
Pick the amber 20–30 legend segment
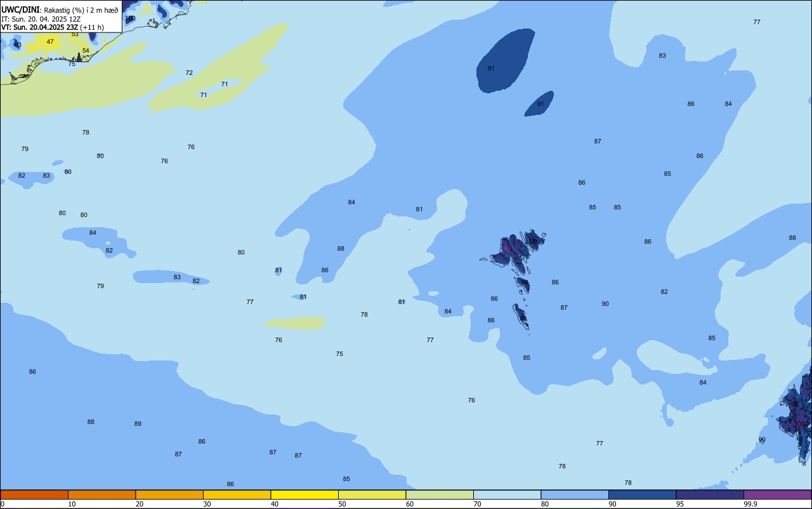[x=169, y=494]
